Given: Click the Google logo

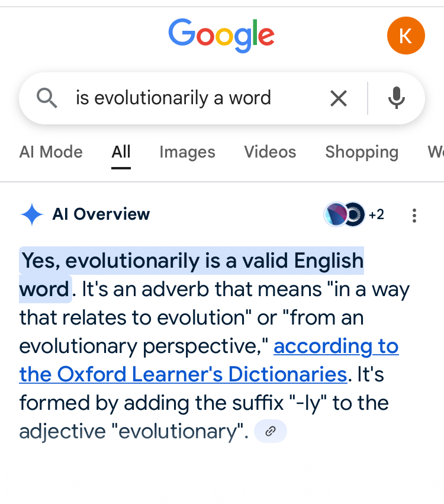Looking at the screenshot, I should click(x=221, y=36).
